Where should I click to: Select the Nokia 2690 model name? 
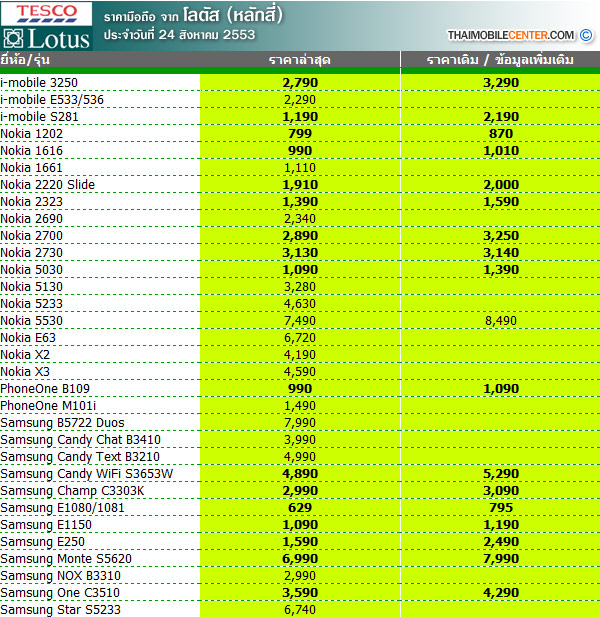pos(31,218)
